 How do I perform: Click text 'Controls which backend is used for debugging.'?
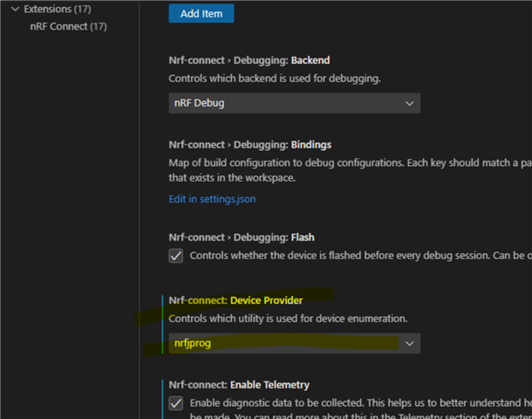(275, 79)
